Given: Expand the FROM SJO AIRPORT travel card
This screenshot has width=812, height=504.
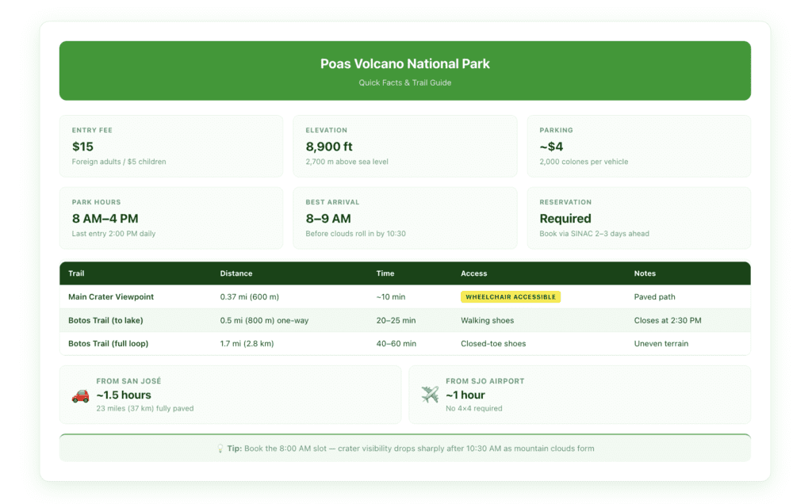Looking at the screenshot, I should click(x=580, y=394).
